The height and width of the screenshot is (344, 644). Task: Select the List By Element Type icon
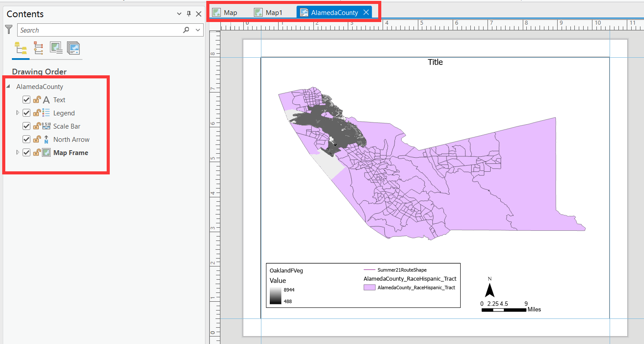point(38,48)
